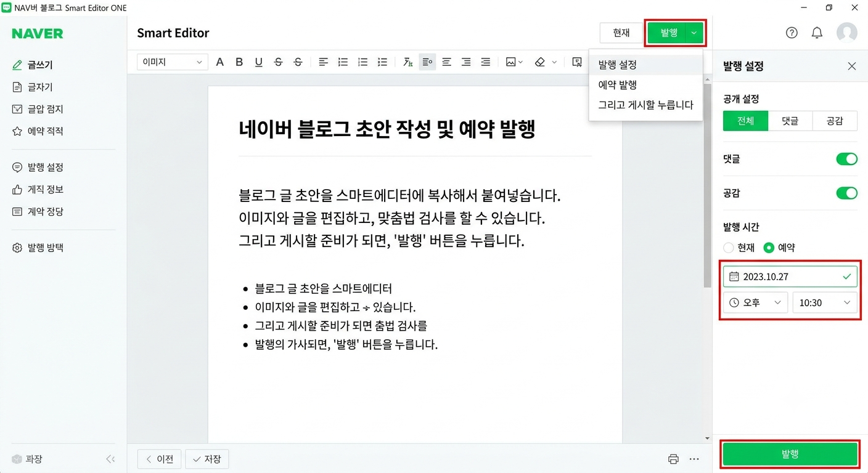Click the calendar icon in date field
The height and width of the screenshot is (473, 868).
[x=734, y=277]
